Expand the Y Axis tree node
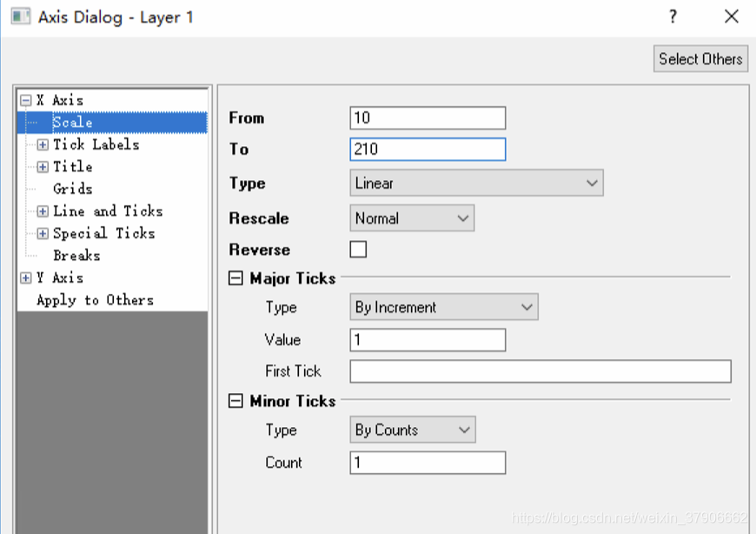 tap(26, 277)
